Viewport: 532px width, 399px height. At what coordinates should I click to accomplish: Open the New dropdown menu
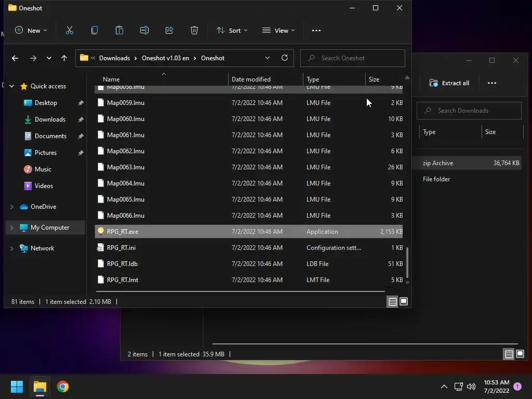click(x=31, y=30)
